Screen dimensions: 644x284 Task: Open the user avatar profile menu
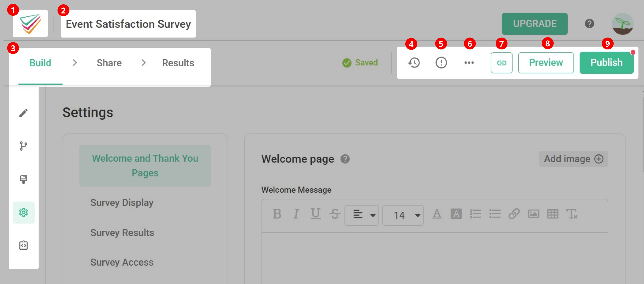tap(622, 24)
